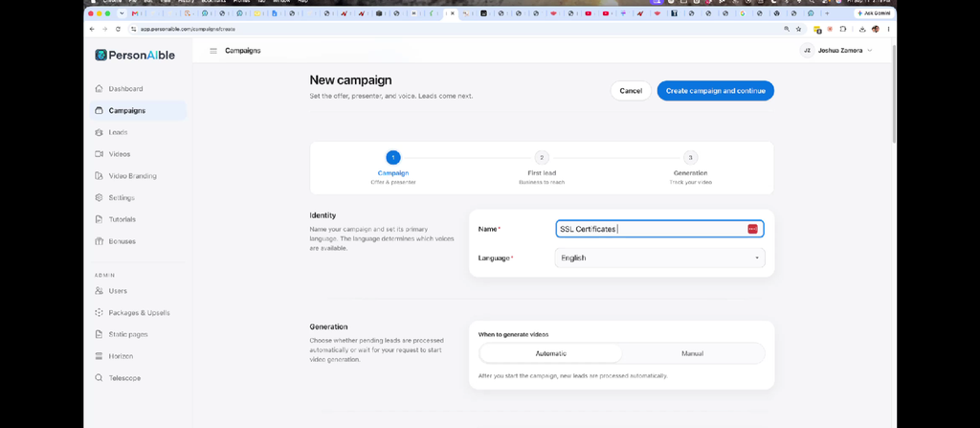980x428 pixels.
Task: Collapse sidebar with the hamburger icon
Action: click(x=213, y=51)
